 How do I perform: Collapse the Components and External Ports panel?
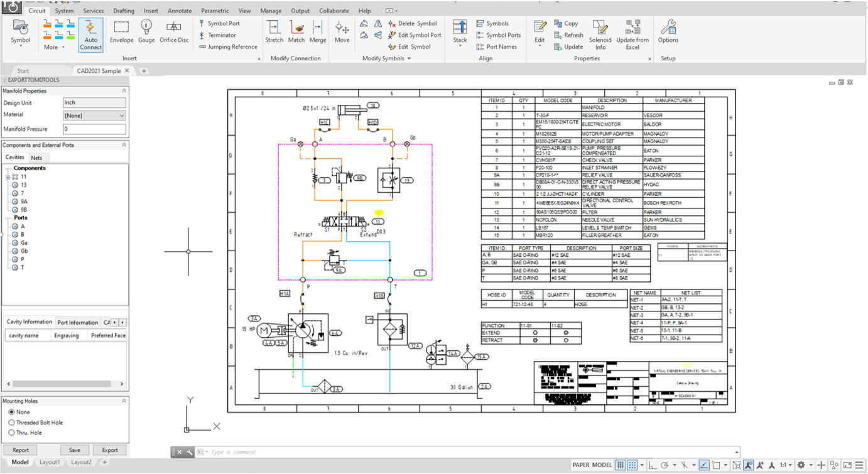click(x=124, y=144)
